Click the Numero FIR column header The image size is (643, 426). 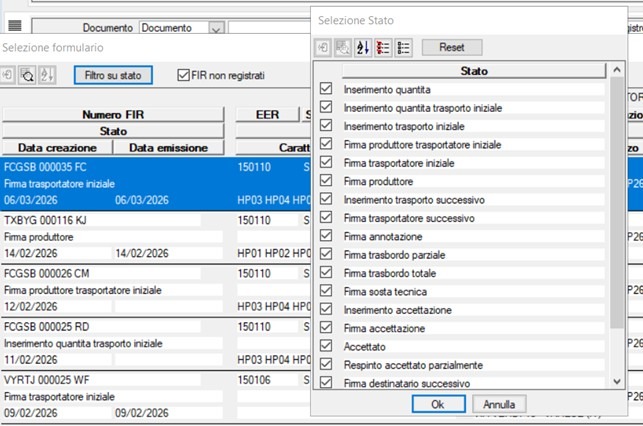coord(113,115)
